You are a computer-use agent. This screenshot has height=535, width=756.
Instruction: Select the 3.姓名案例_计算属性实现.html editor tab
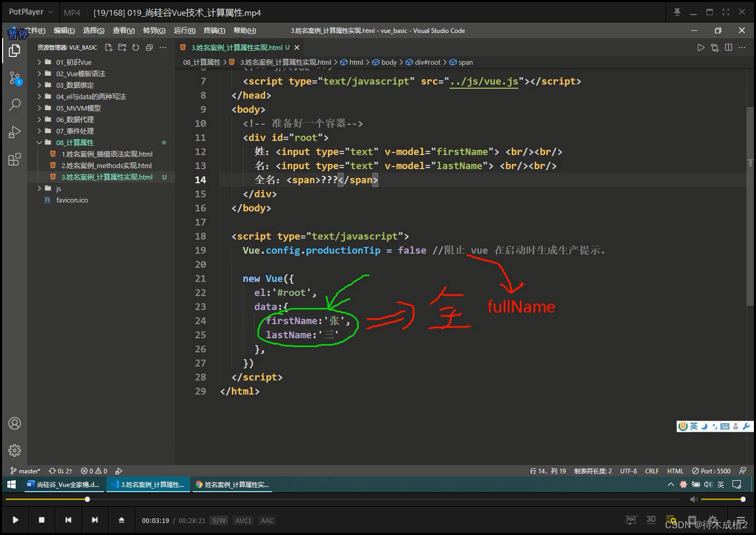tap(237, 47)
